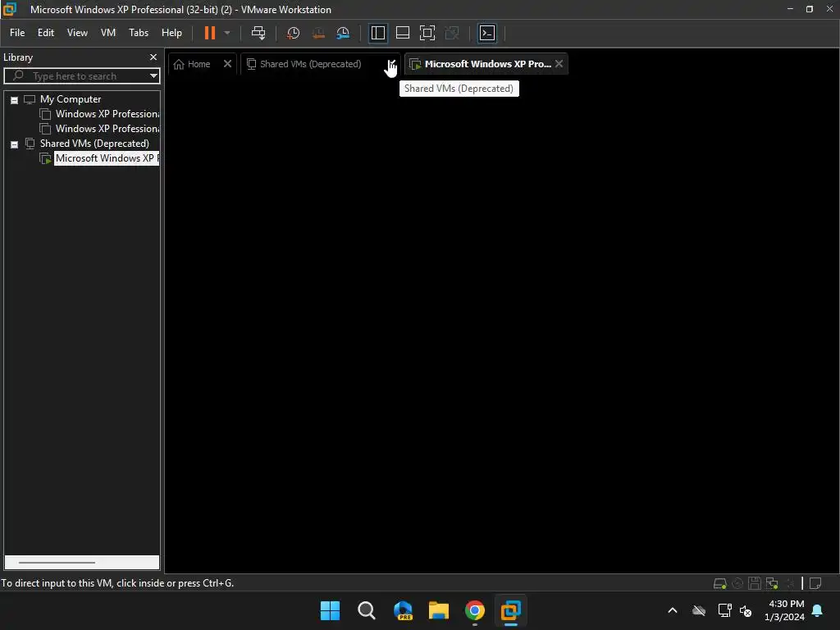Open the snapshot manager

pos(343,33)
